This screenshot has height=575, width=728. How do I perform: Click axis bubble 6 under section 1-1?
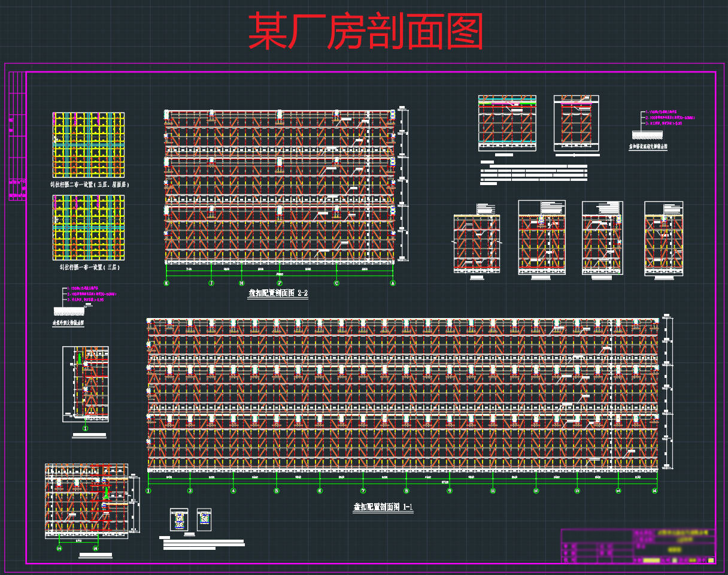tap(320, 491)
